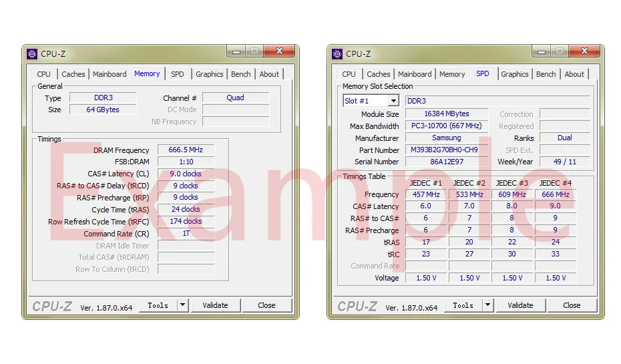Screen dimensions: 621x364
Task: Open the CPU tab in the right window
Action: click(349, 74)
